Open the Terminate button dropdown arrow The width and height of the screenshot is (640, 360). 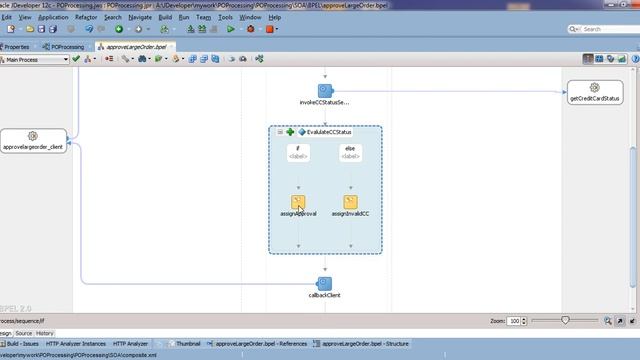[277, 29]
